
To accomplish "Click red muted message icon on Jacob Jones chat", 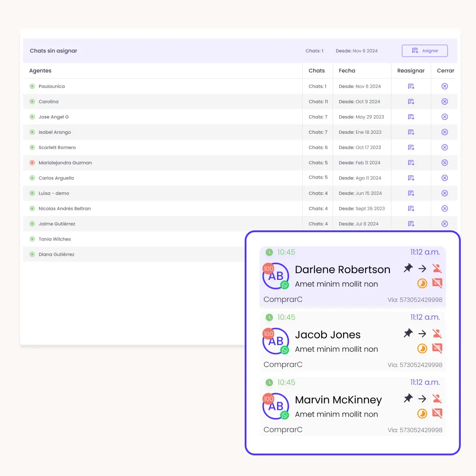I will (437, 348).
